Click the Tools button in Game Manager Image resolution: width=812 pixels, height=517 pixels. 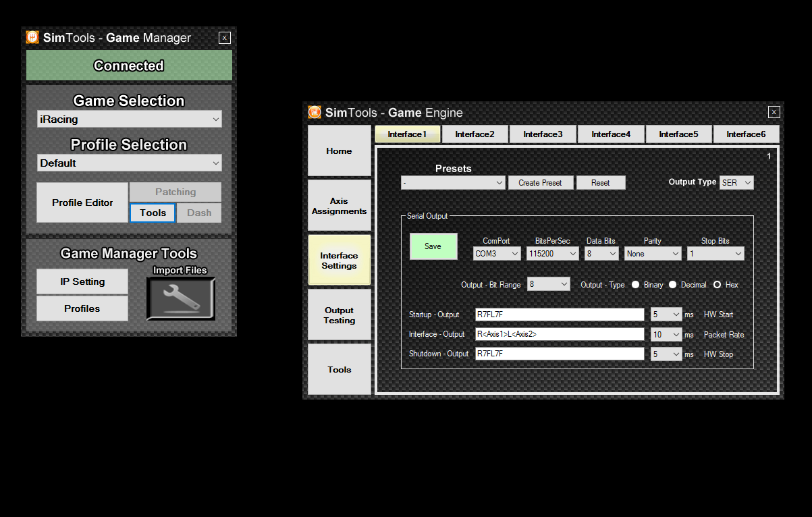pos(153,213)
